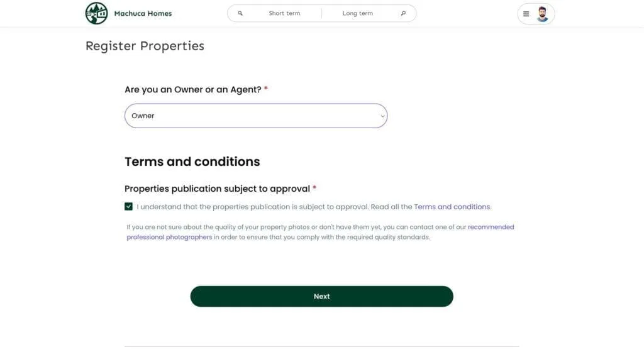Screen dimensions: 644x362
Task: Click the Machuca Homes brand name text
Action: coord(143,14)
